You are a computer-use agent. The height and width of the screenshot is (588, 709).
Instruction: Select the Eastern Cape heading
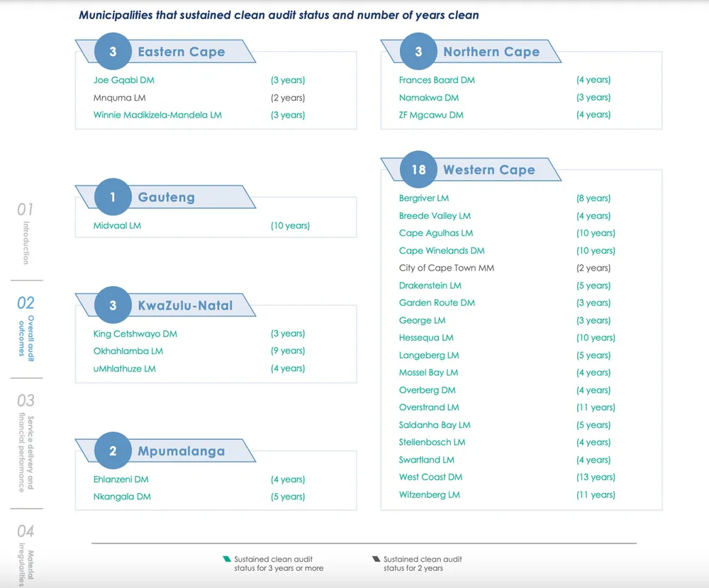click(182, 52)
